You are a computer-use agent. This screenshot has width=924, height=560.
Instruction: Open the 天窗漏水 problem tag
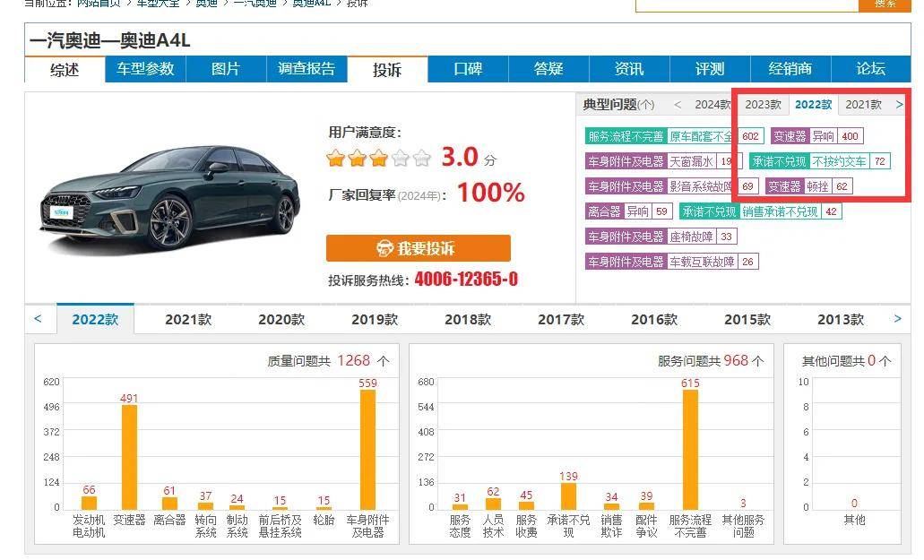(664, 161)
